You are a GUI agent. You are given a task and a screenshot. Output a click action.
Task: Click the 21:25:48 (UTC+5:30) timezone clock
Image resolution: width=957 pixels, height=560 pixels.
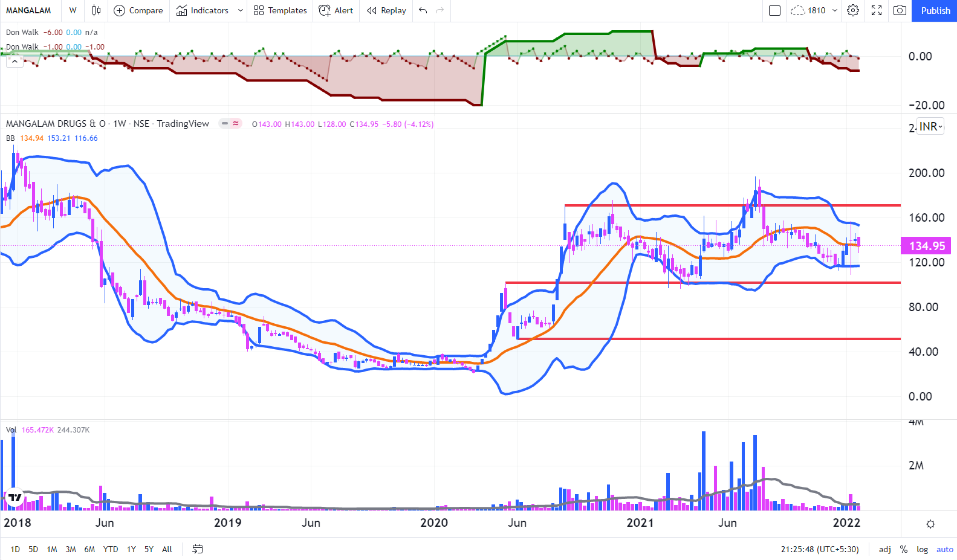pyautogui.click(x=820, y=549)
